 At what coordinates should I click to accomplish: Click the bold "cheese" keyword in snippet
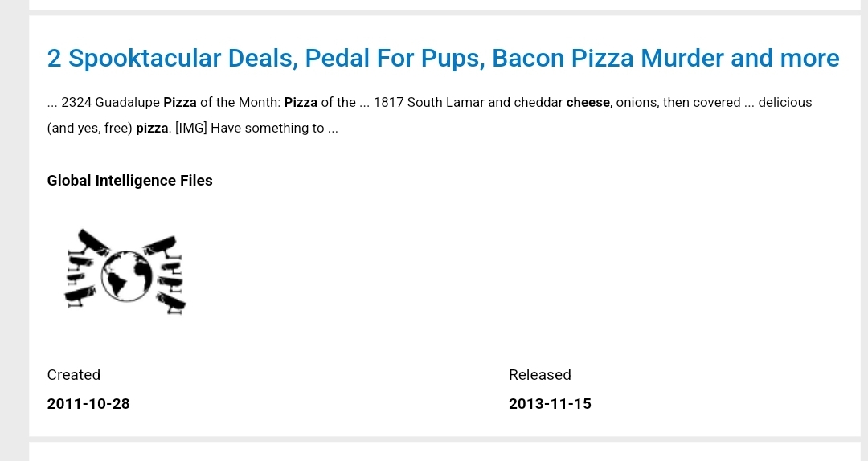[x=588, y=102]
